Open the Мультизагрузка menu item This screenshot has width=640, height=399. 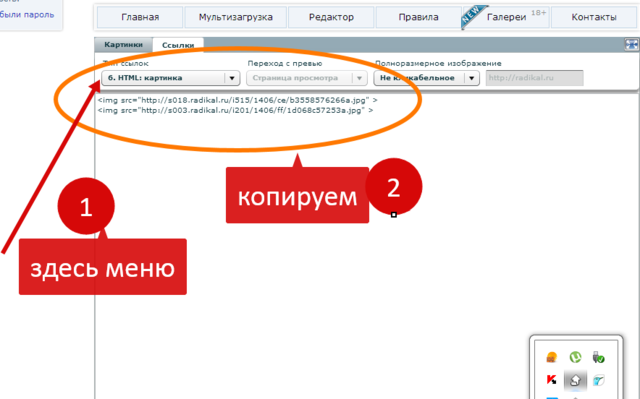tap(236, 17)
